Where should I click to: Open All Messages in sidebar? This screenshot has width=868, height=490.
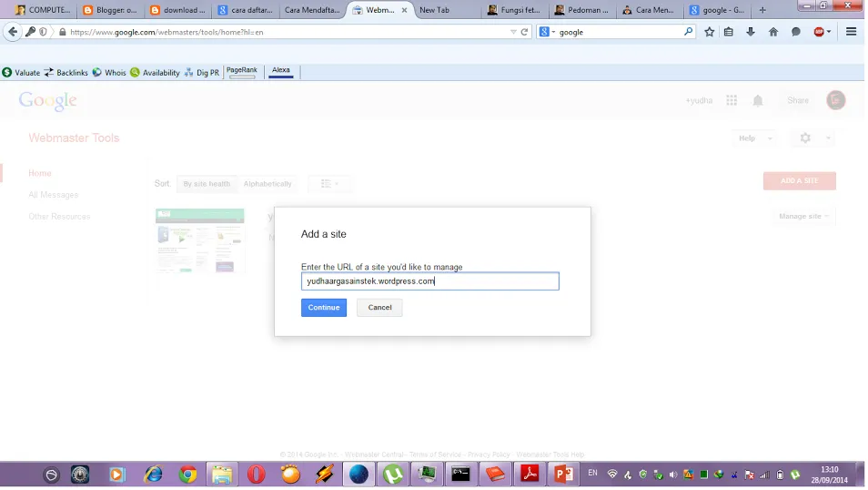pyautogui.click(x=53, y=195)
